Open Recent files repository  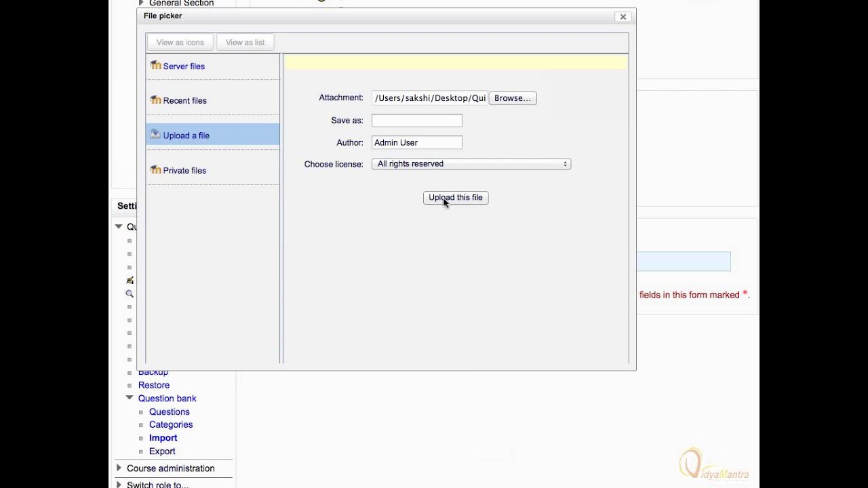click(184, 101)
